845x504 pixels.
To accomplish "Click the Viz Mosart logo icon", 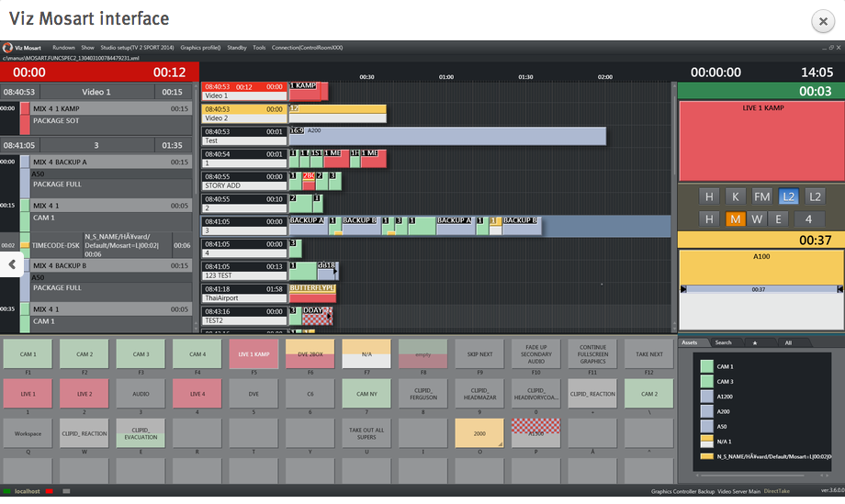I will [7, 47].
